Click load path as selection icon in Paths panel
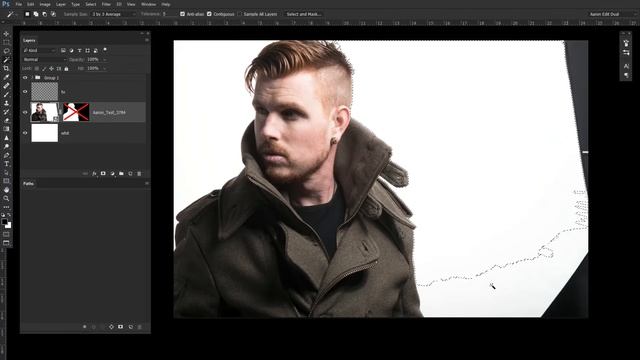The image size is (640, 360). click(x=102, y=327)
